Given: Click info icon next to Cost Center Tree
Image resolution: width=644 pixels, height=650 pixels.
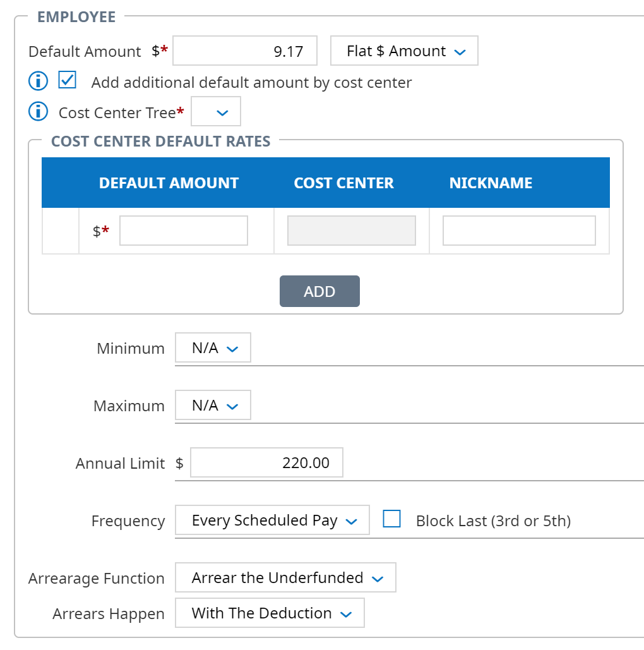Looking at the screenshot, I should coord(38,112).
